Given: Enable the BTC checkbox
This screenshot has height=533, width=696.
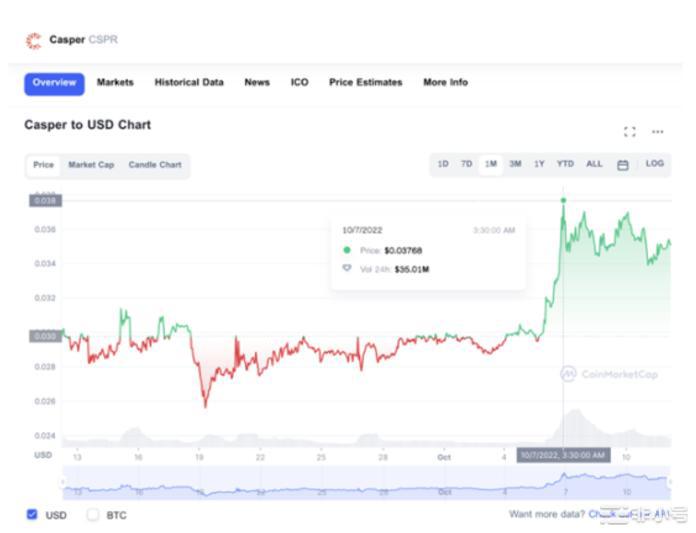Looking at the screenshot, I should pos(93,515).
